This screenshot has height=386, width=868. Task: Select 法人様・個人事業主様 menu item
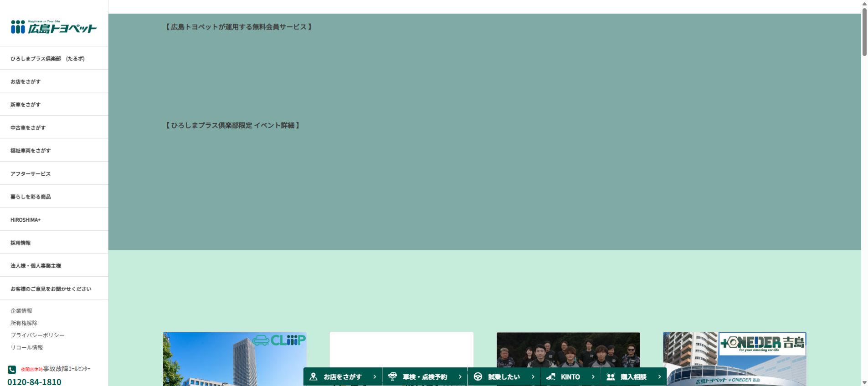pyautogui.click(x=54, y=265)
